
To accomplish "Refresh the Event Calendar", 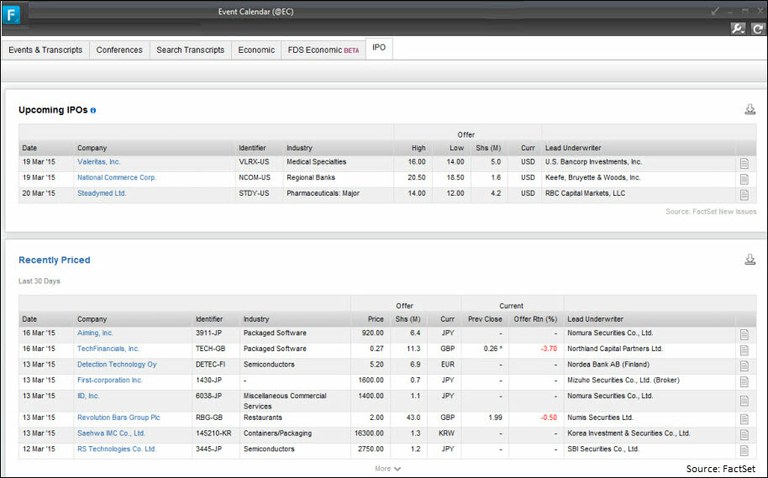I will [758, 28].
